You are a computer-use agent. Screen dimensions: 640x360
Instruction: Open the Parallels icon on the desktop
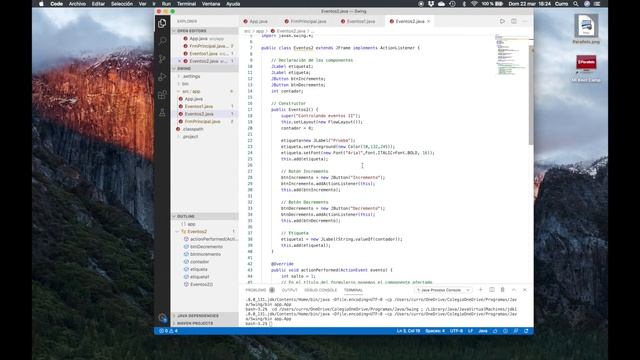(x=586, y=69)
